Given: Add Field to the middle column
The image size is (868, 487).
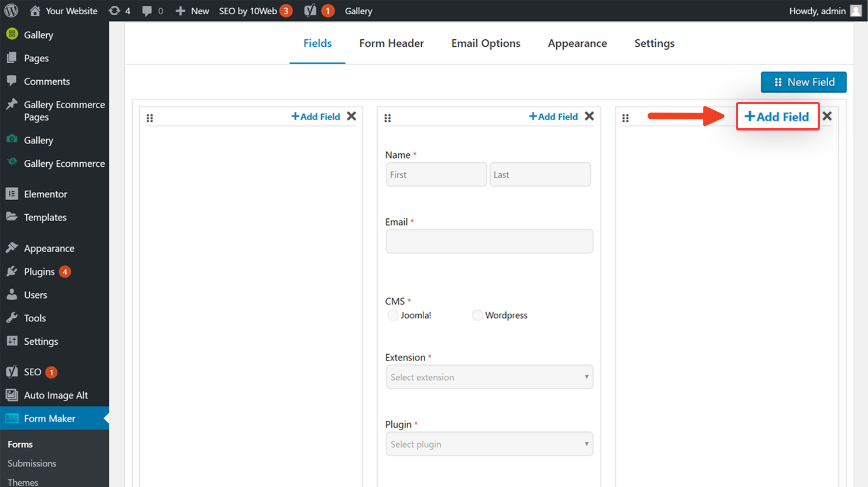Looking at the screenshot, I should (x=553, y=116).
